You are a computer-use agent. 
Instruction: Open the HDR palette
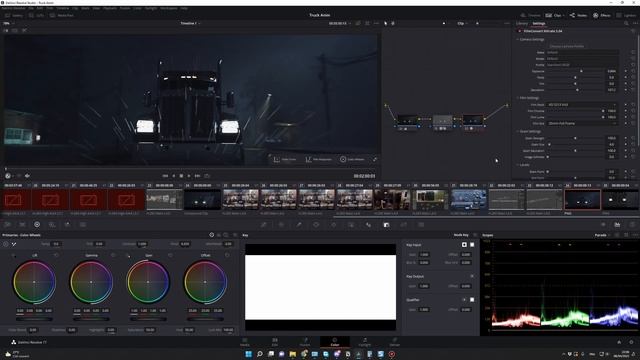[x=52, y=224]
